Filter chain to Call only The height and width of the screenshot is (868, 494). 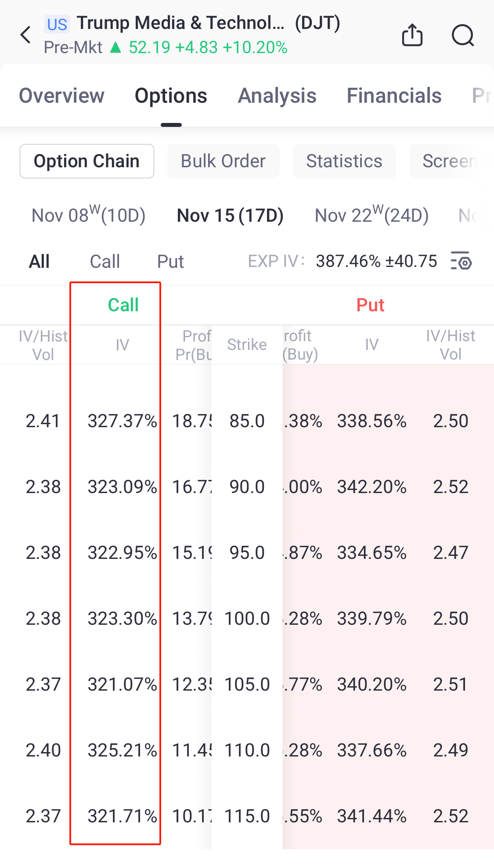point(105,262)
